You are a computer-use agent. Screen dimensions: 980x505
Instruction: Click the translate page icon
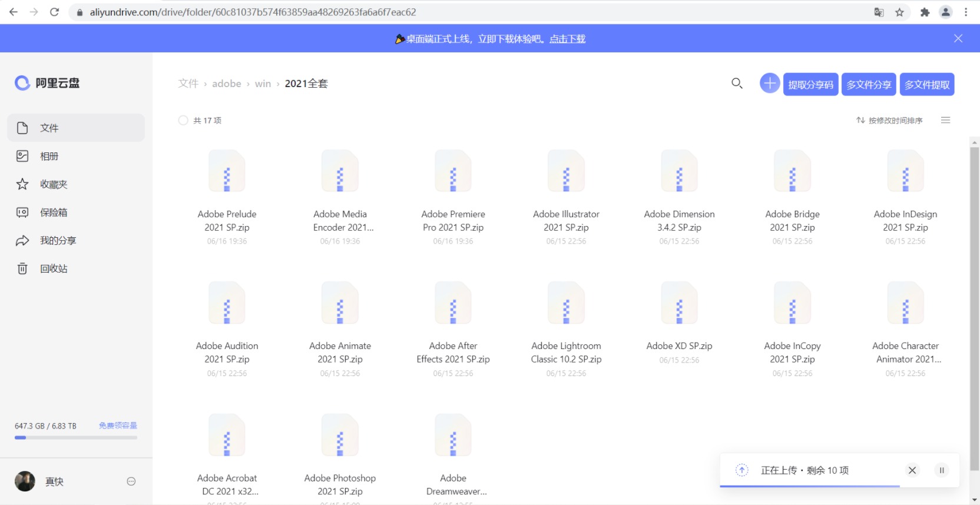tap(879, 12)
